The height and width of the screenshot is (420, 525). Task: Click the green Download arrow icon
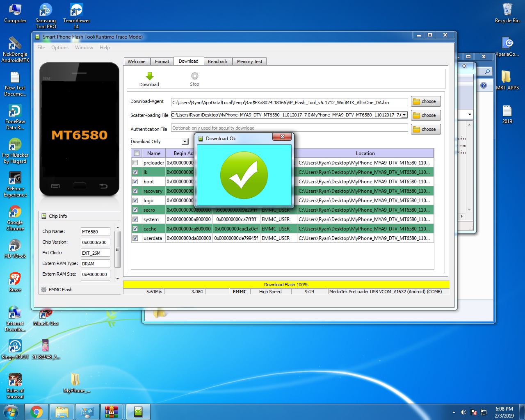pyautogui.click(x=149, y=76)
